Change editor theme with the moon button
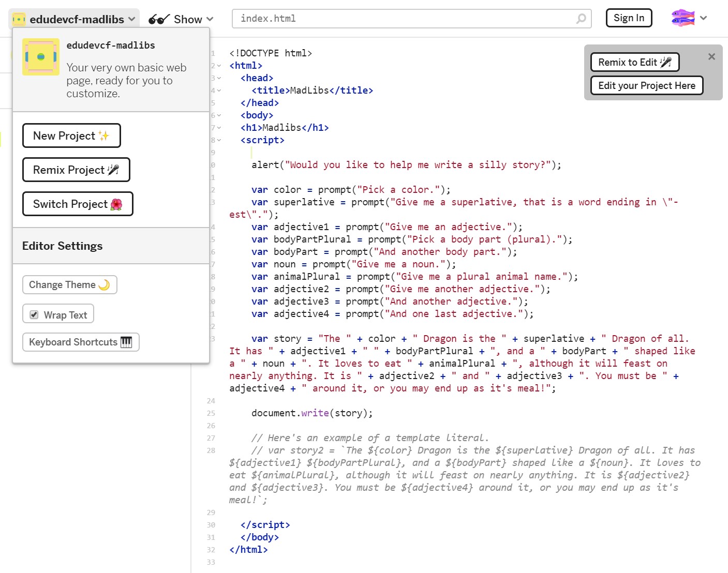728x573 pixels. pos(70,284)
